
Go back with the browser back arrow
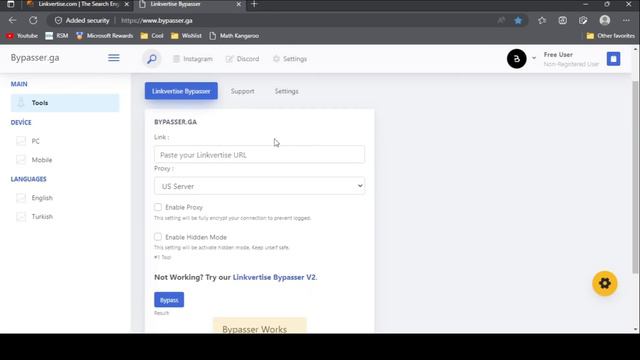tap(12, 20)
